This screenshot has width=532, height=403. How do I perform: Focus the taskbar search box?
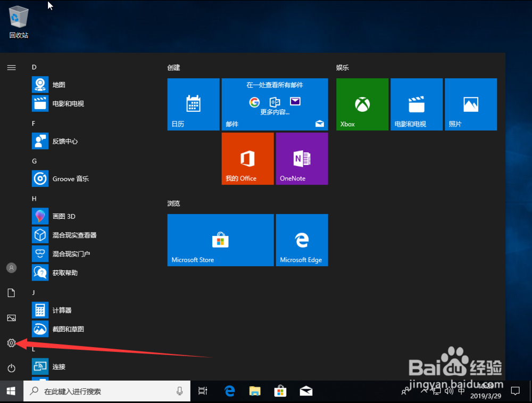(x=107, y=391)
